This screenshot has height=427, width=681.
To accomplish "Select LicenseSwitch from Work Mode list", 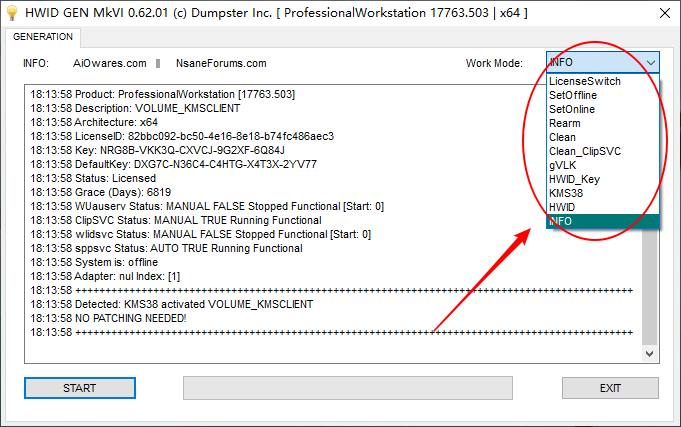I will point(603,81).
